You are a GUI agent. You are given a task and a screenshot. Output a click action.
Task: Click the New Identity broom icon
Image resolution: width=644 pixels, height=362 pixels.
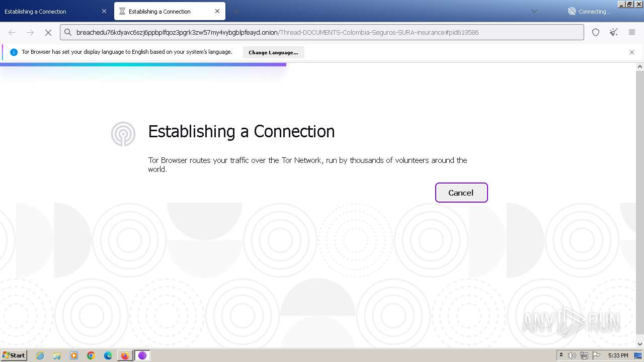614,32
